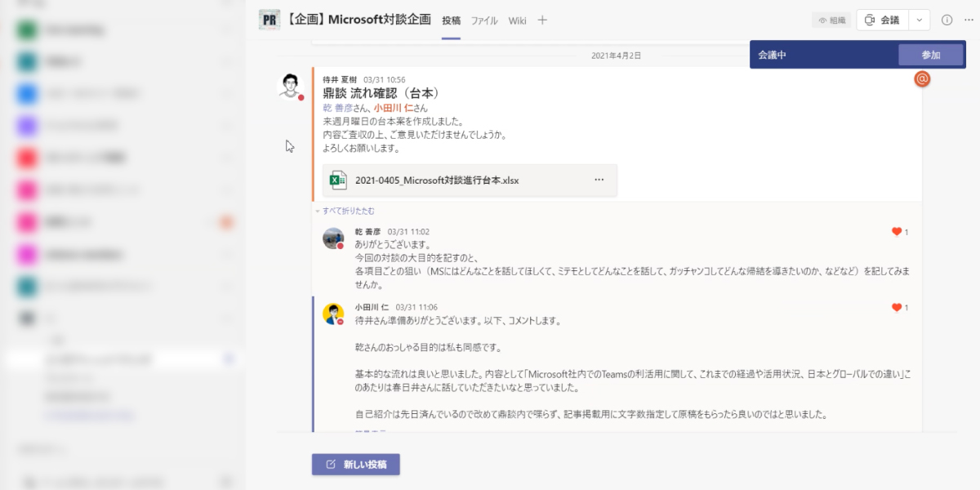Open channel info with the circled i icon
This screenshot has width=980, height=490.
pyautogui.click(x=947, y=20)
